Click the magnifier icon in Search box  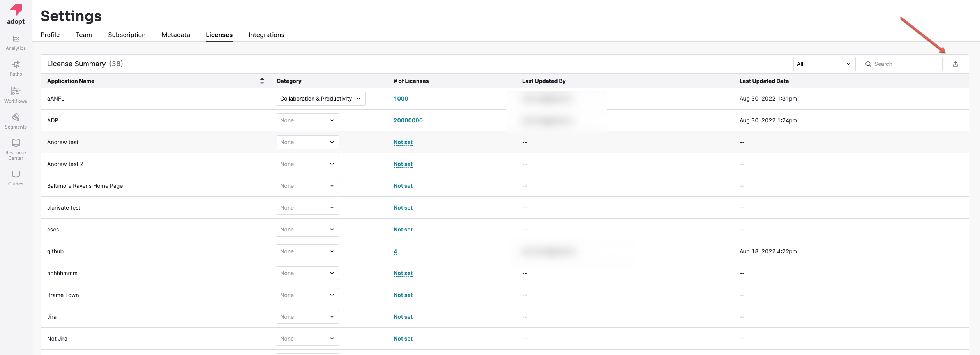coord(868,64)
